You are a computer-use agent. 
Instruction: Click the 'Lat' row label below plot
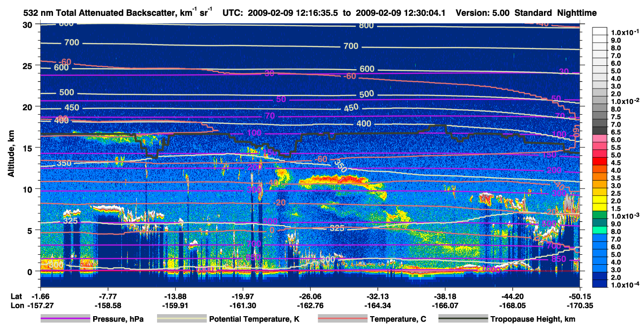point(16,296)
